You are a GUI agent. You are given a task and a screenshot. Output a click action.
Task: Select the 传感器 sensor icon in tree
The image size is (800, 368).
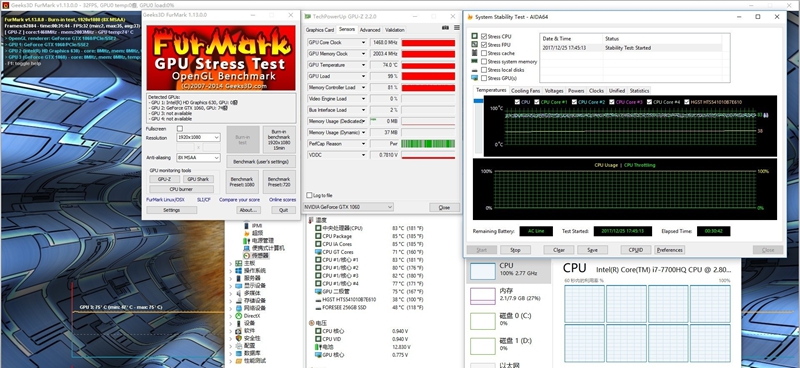click(x=246, y=255)
